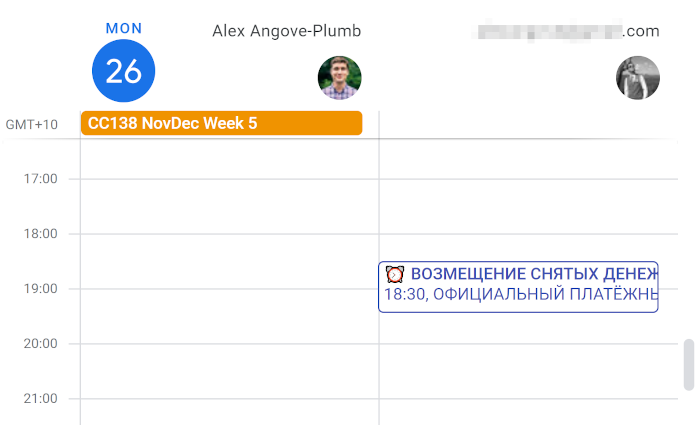Open Alex Angove-Plumb's profile photo
700x425 pixels.
tap(339, 78)
